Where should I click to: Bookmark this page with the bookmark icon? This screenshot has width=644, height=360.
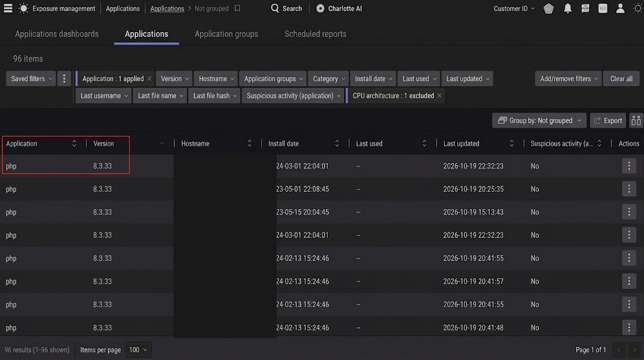click(x=237, y=8)
